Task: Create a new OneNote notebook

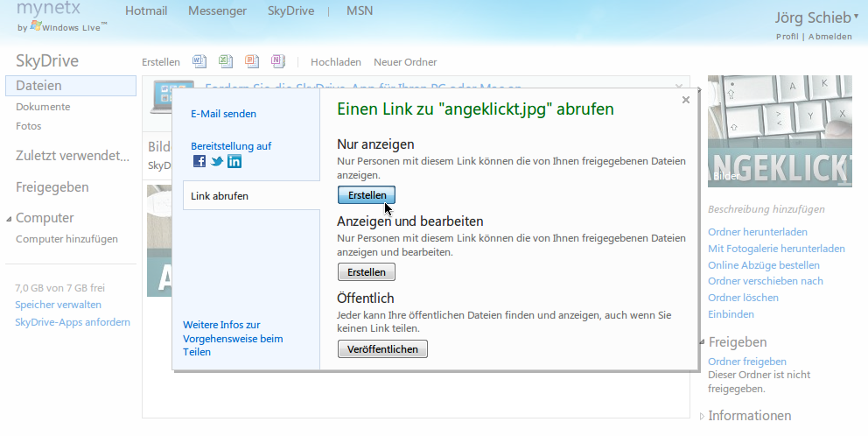Action: coord(278,61)
